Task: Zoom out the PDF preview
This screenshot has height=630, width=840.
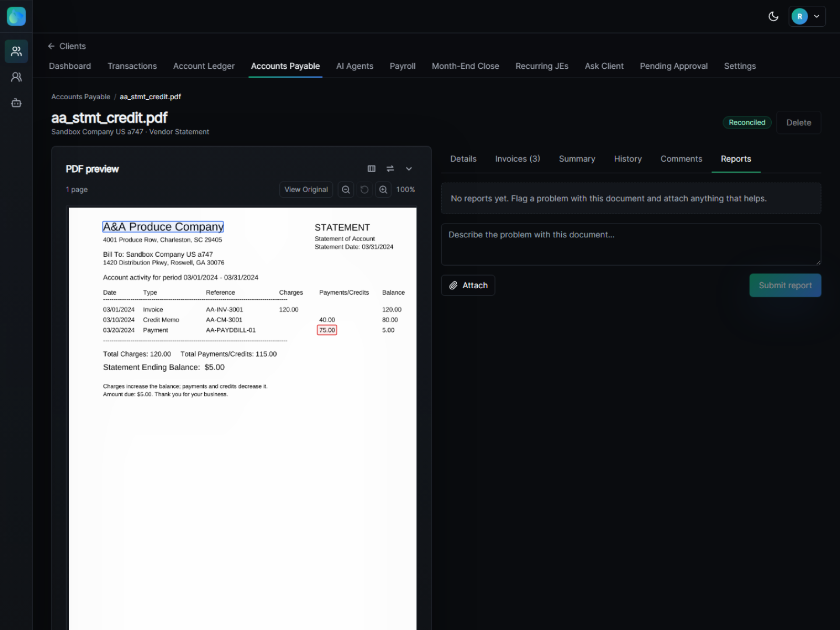Action: (346, 190)
